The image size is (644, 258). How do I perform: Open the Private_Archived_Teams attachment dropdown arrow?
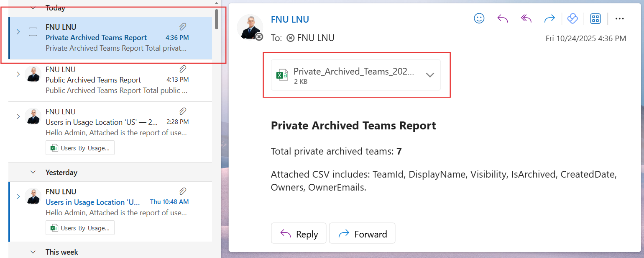tap(430, 75)
